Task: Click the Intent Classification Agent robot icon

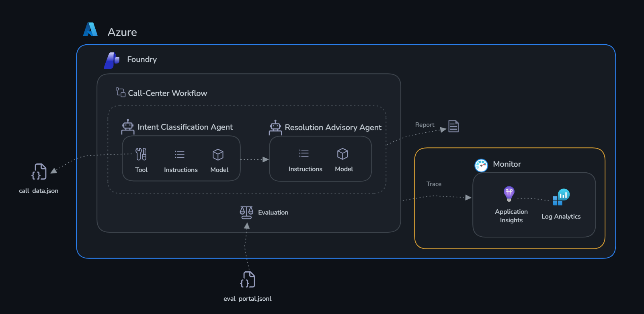Action: coord(128,127)
